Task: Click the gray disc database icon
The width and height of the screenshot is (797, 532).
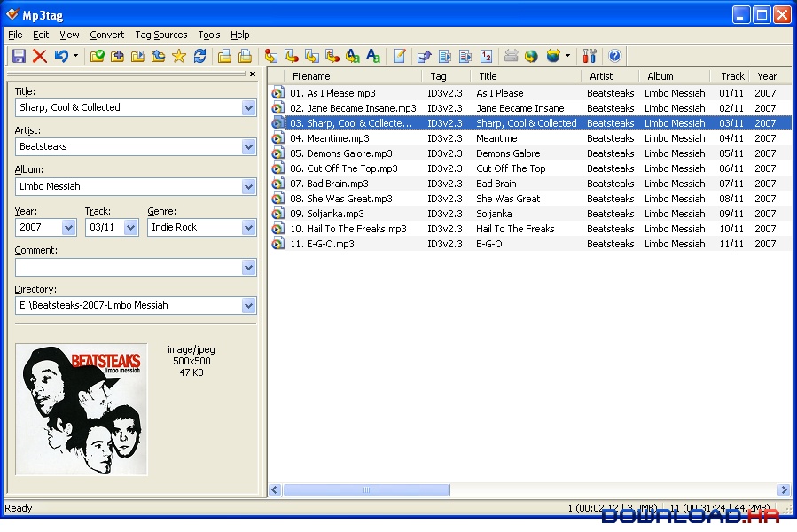Action: click(x=511, y=56)
